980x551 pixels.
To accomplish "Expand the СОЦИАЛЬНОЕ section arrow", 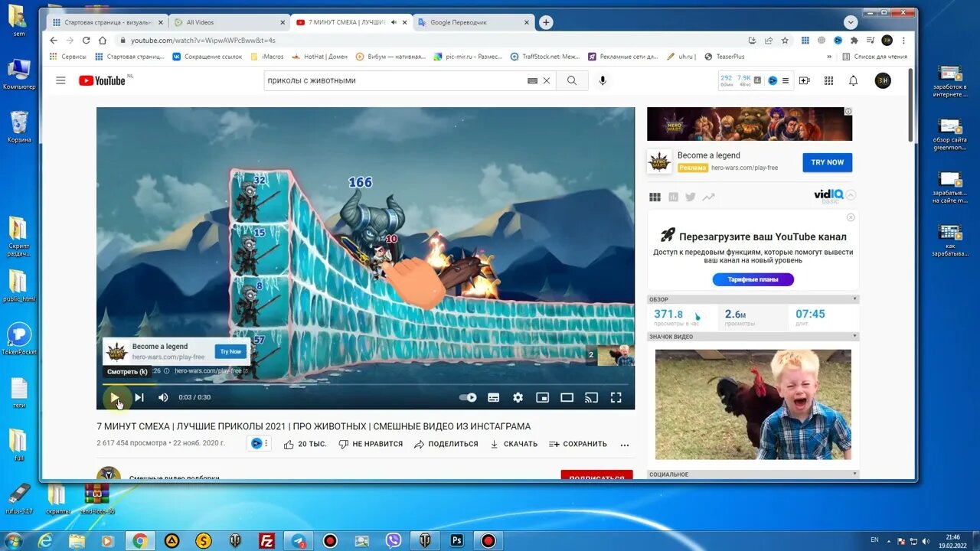I will pos(855,474).
